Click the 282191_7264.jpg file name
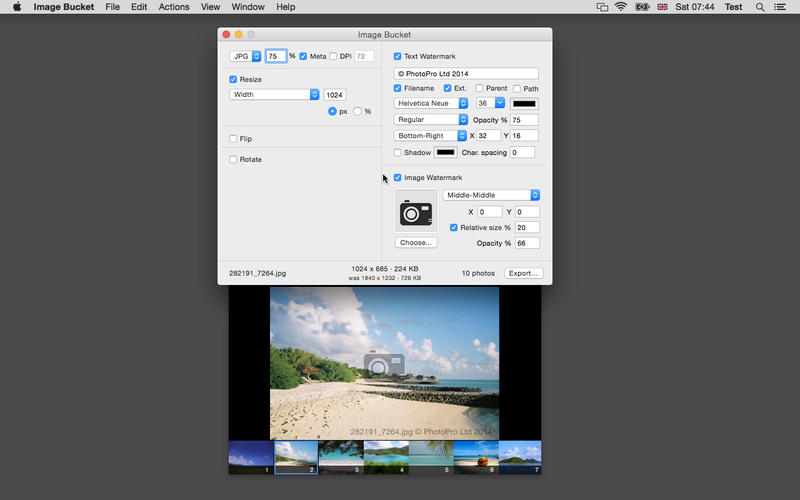 tap(257, 273)
